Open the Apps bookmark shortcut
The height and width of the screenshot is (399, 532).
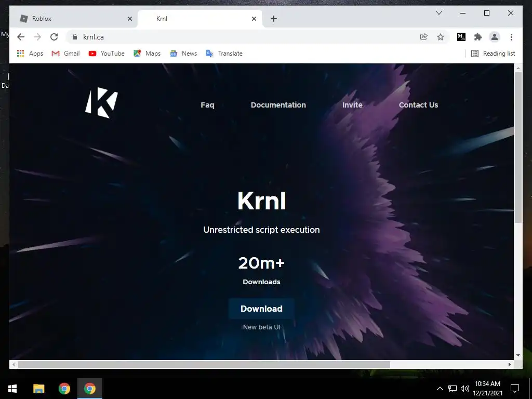(x=30, y=54)
